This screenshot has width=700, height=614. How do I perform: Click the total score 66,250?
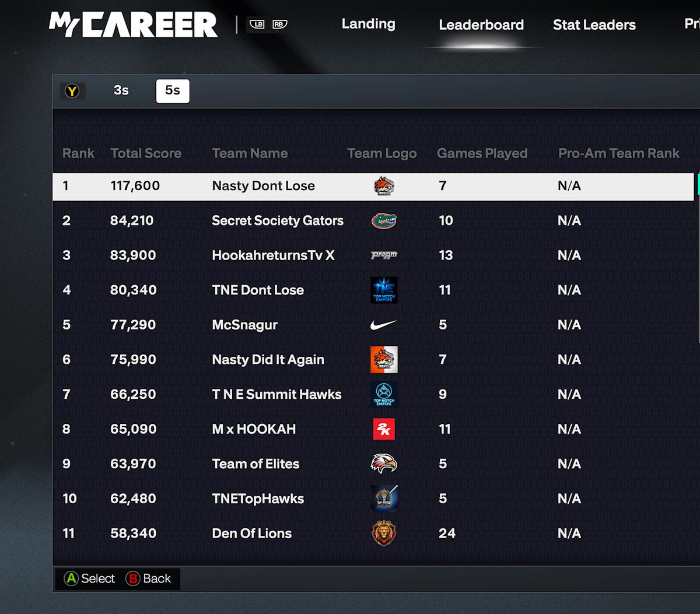click(133, 394)
